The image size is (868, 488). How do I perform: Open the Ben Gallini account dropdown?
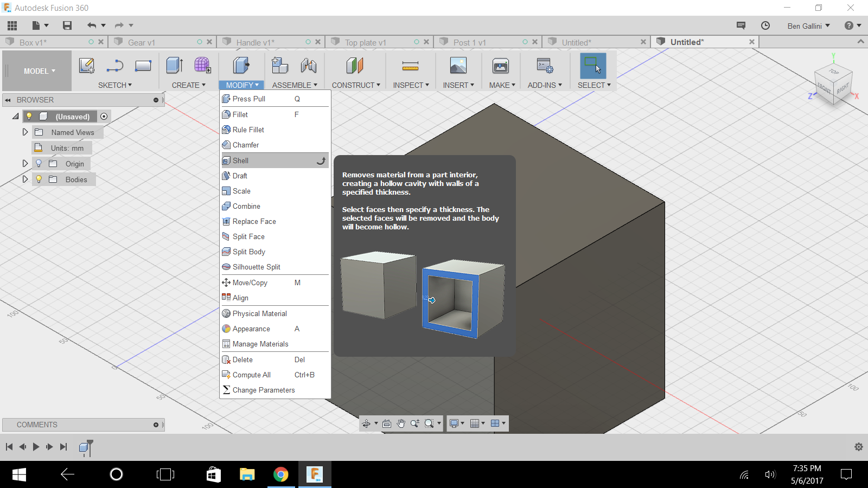tap(809, 26)
